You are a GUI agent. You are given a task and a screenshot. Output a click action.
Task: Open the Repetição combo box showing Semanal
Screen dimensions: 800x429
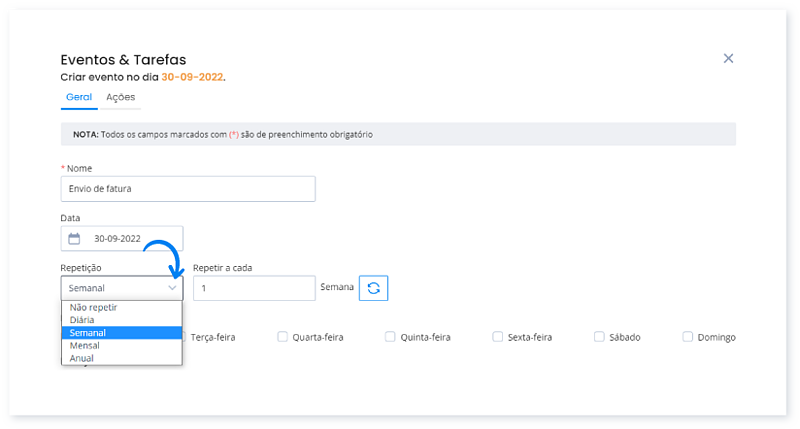115,288
